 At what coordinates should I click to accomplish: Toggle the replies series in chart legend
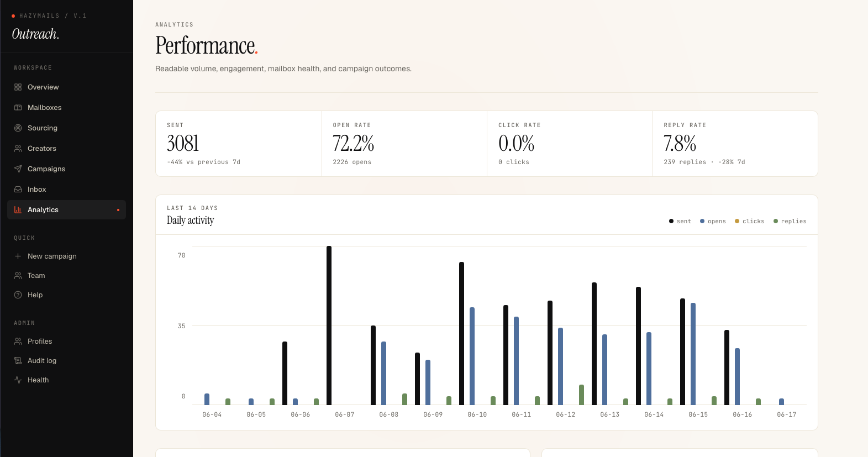[790, 221]
